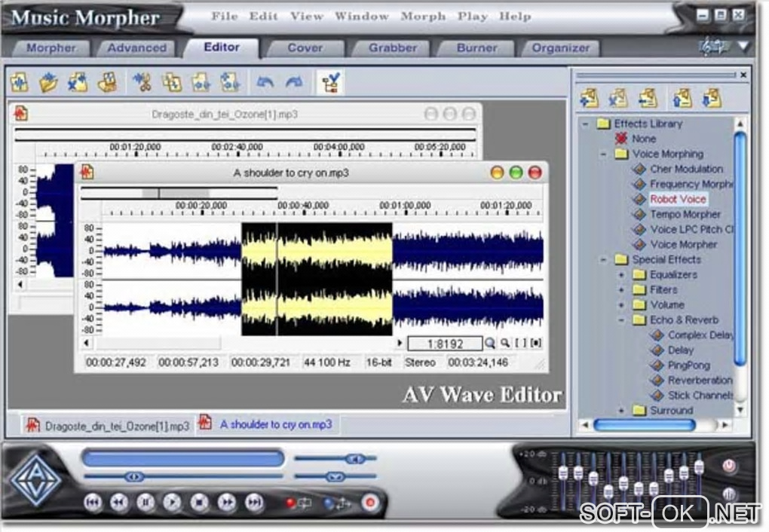Viewport: 769px width, 532px height.
Task: Close the effects library panel
Action: 743,75
